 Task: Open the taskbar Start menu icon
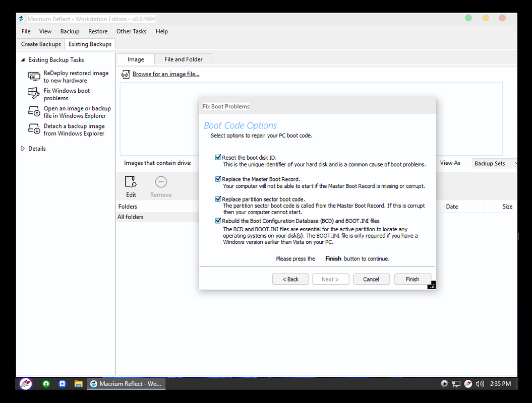[x=26, y=384]
